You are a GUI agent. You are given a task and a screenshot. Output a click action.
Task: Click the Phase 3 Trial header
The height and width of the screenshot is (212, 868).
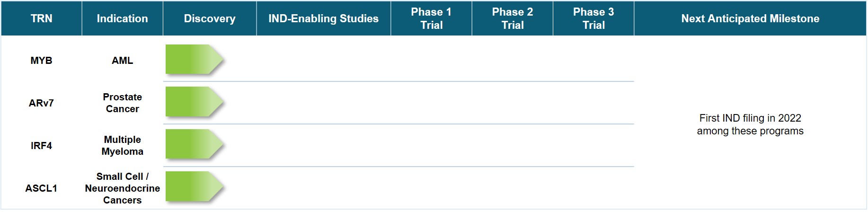593,18
